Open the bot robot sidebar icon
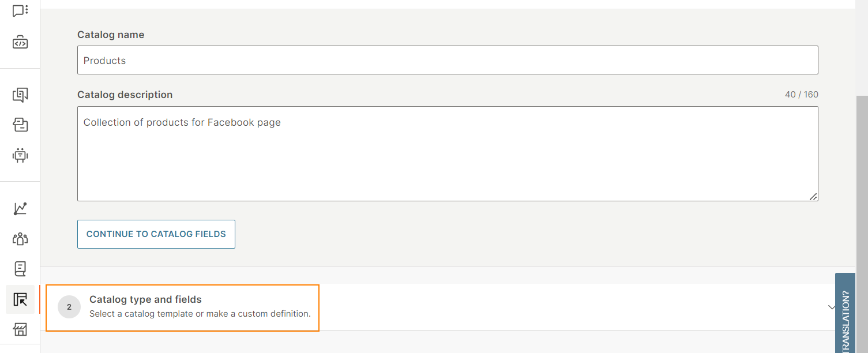The height and width of the screenshot is (353, 868). point(20,155)
